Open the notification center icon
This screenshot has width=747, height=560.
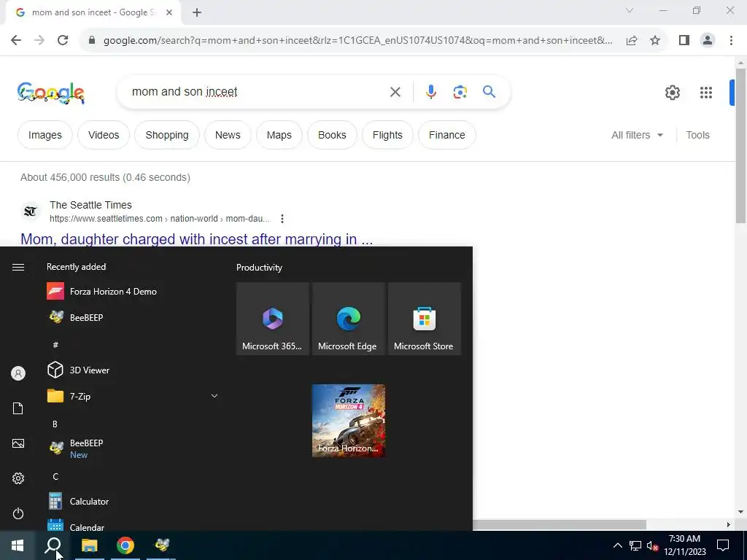tap(723, 545)
